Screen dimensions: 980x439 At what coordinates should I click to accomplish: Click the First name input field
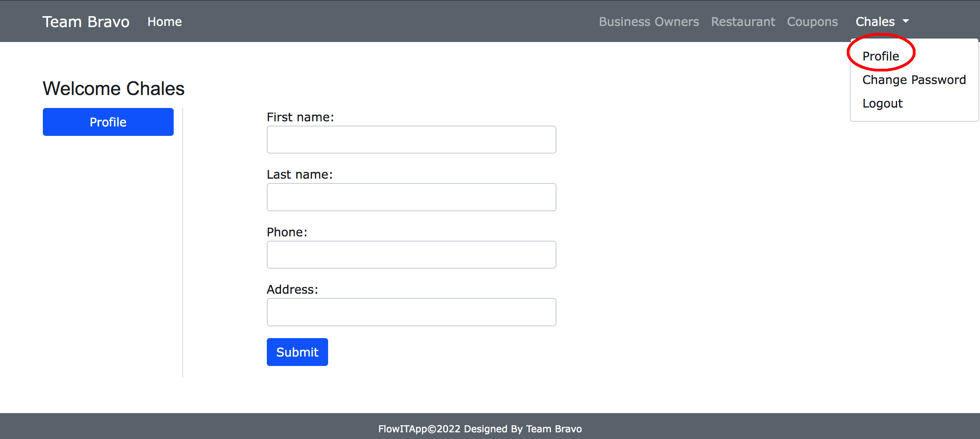click(412, 139)
